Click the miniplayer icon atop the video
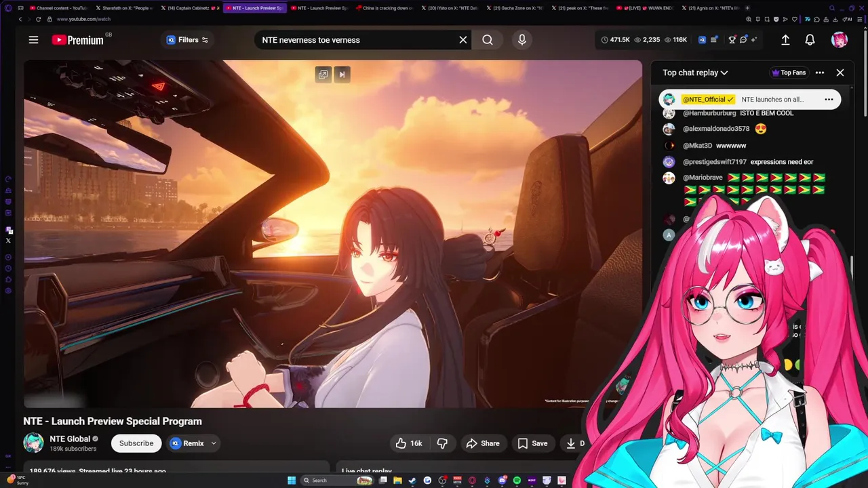 coord(323,75)
